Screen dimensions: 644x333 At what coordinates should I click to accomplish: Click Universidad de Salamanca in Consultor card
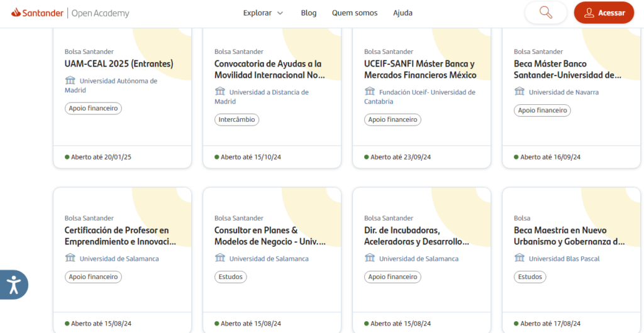point(269,259)
